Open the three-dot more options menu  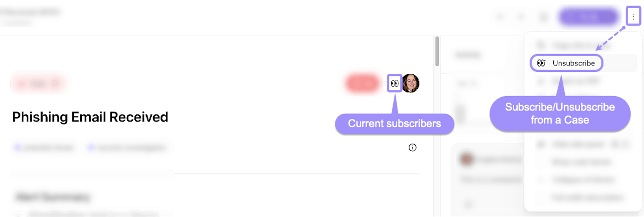(x=634, y=17)
